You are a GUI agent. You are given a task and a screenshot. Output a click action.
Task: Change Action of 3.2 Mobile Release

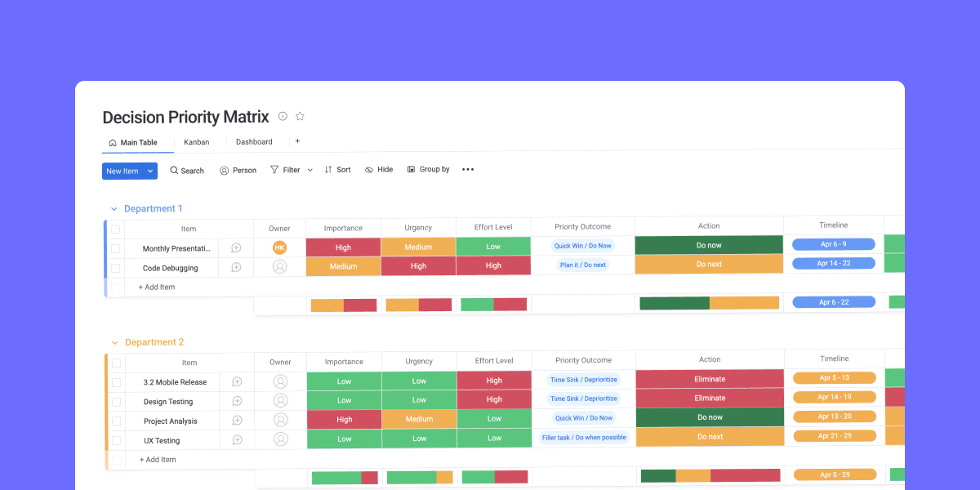click(710, 379)
